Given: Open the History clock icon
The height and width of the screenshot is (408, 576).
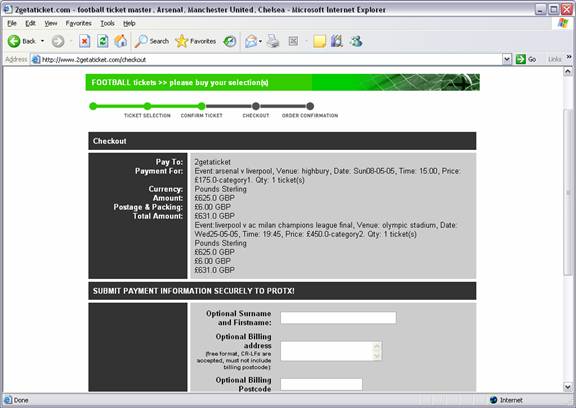Looking at the screenshot, I should [x=230, y=41].
